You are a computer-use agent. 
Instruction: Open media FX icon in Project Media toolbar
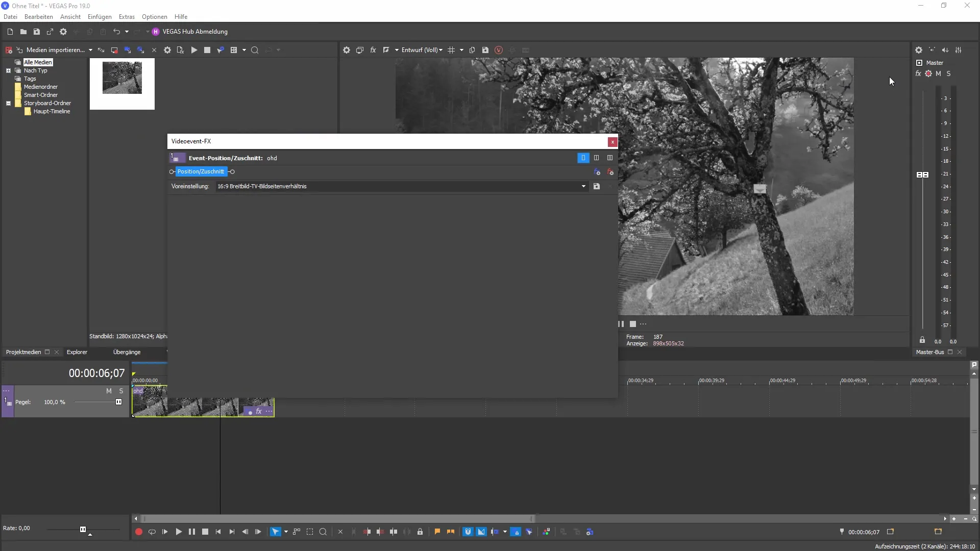point(180,50)
